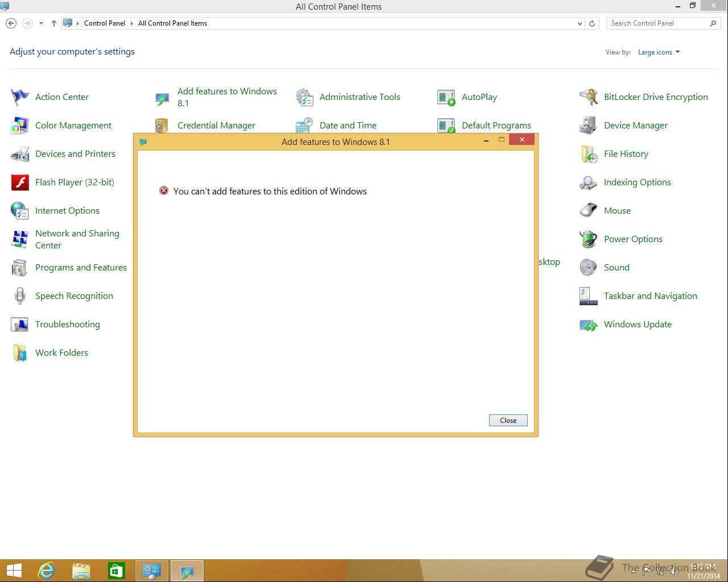Go back with the Back arrow

click(11, 23)
